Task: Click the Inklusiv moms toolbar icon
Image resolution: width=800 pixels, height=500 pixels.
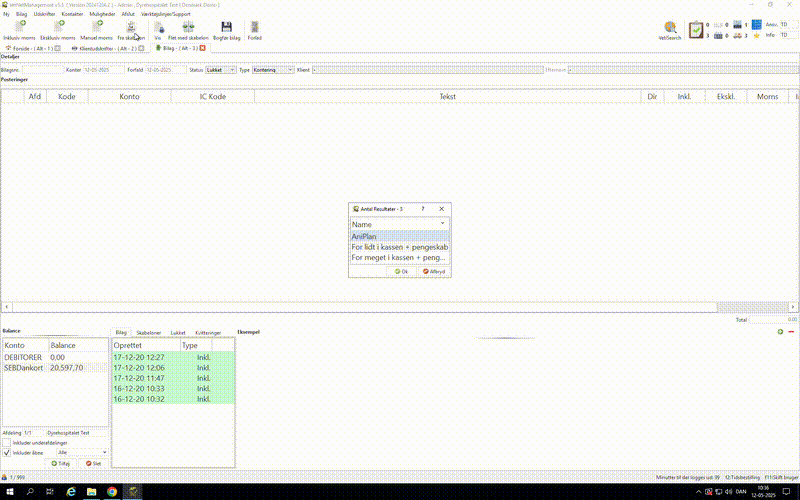Action: coord(20,27)
